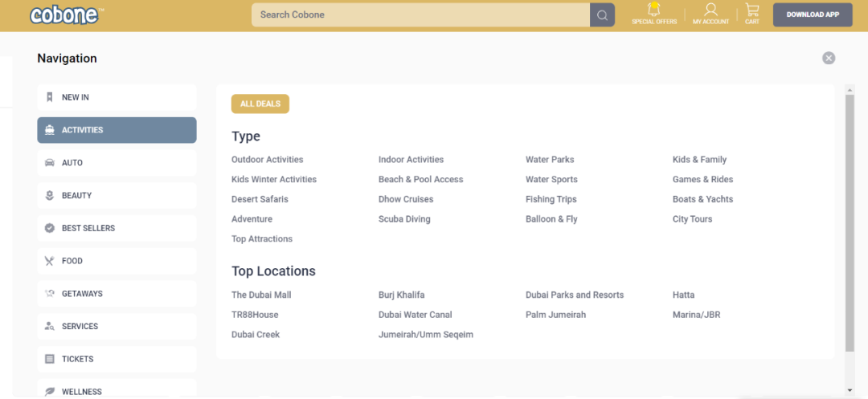Image resolution: width=868 pixels, height=399 pixels.
Task: Close the Navigation panel
Action: click(x=829, y=58)
